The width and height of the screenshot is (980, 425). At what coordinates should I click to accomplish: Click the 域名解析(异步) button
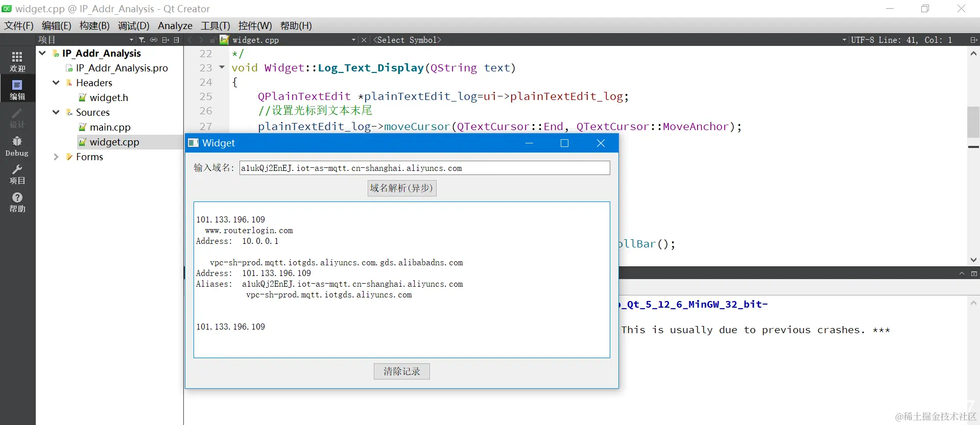(402, 188)
